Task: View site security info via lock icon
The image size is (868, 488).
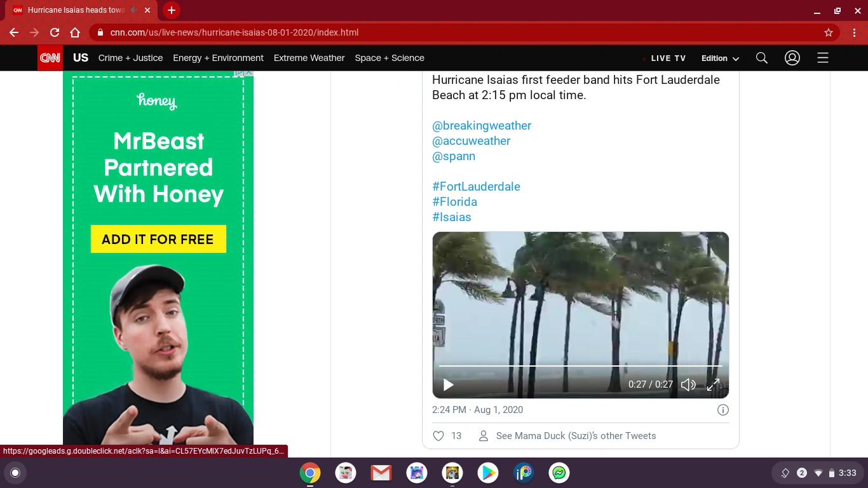Action: (100, 32)
